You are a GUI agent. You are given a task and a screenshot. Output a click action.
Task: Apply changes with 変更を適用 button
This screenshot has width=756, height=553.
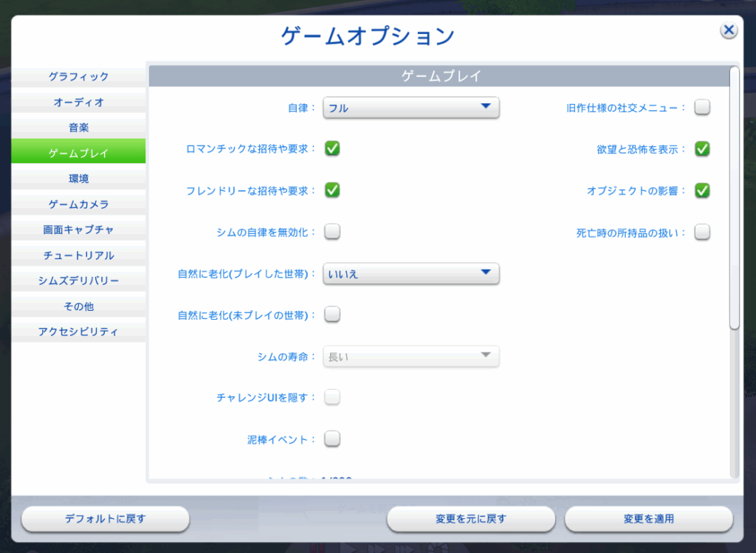[x=649, y=519]
